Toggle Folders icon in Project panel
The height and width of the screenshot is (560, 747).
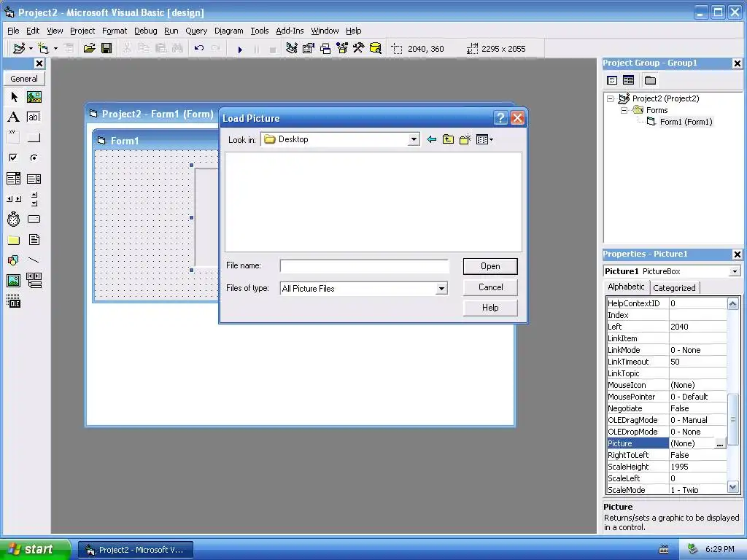(x=650, y=80)
